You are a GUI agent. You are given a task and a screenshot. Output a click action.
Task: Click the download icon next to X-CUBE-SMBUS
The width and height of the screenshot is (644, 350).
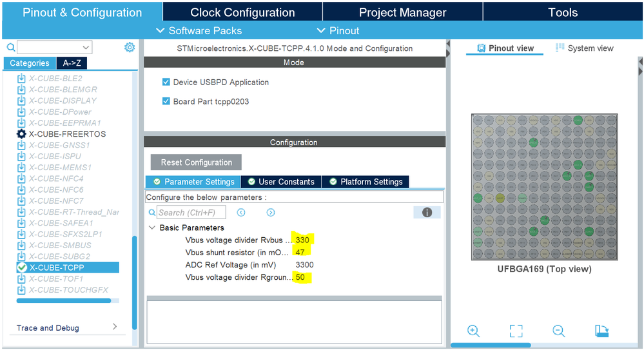[21, 245]
